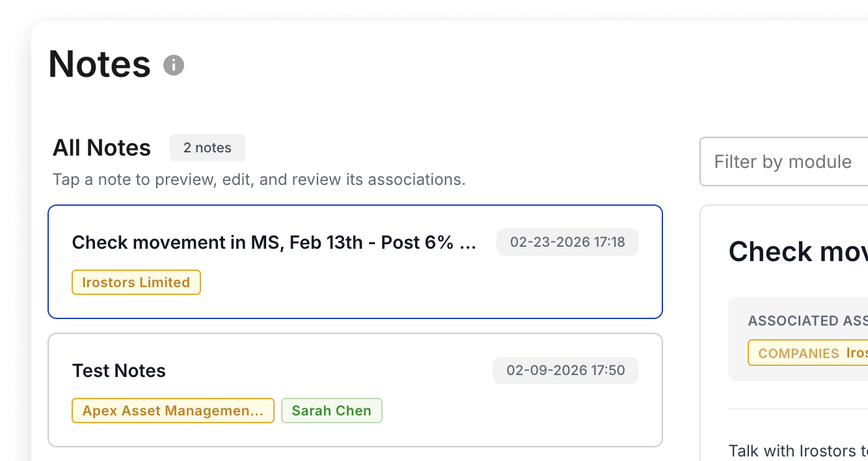Image resolution: width=868 pixels, height=461 pixels.
Task: Click the Sarah Chen tag
Action: 331,411
